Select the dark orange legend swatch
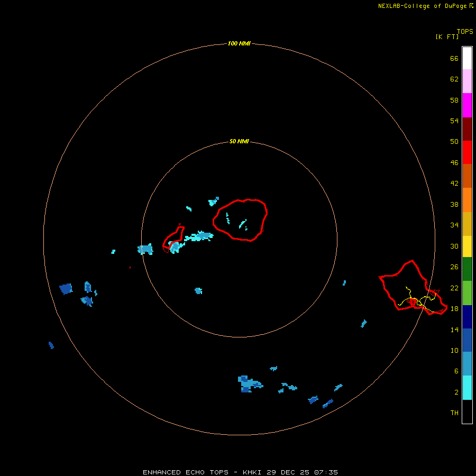Viewport: 476px width, 476px height. coord(467,176)
